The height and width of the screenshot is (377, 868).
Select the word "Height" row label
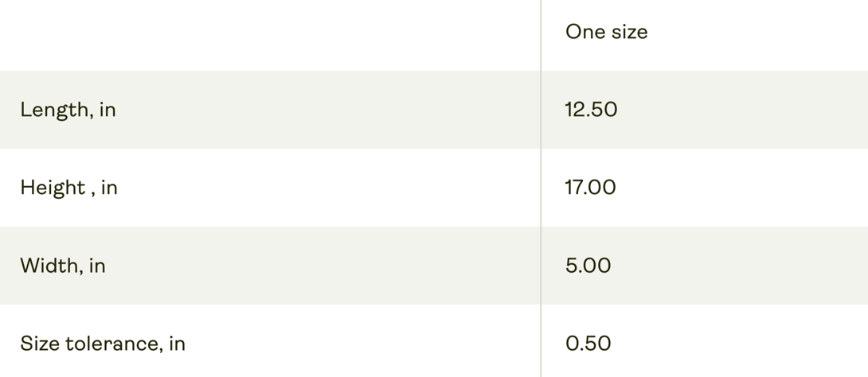click(x=53, y=188)
